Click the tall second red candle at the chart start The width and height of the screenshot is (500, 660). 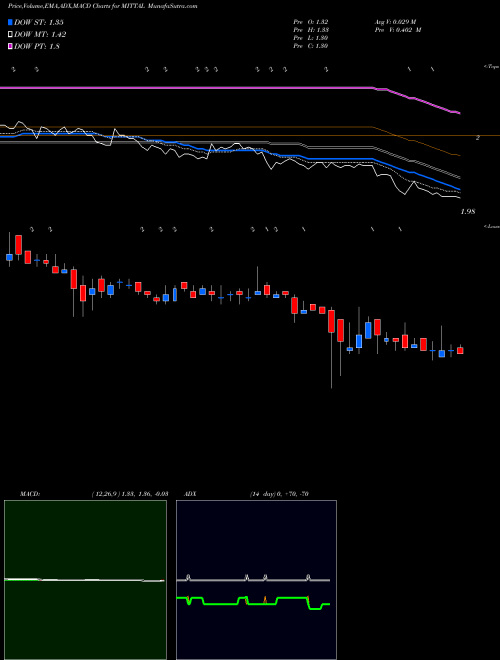(x=19, y=245)
